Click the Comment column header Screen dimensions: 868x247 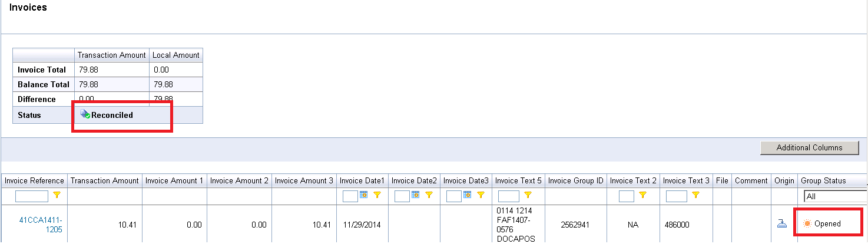pos(751,180)
